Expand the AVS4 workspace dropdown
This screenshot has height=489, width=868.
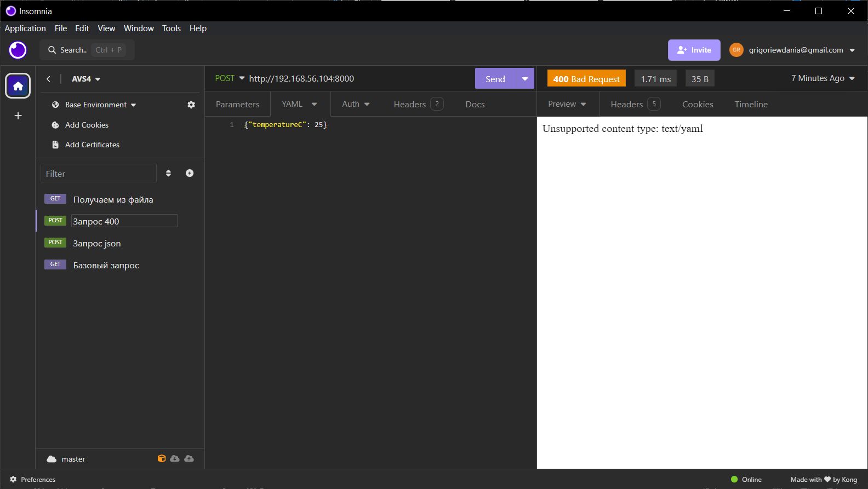coord(86,79)
